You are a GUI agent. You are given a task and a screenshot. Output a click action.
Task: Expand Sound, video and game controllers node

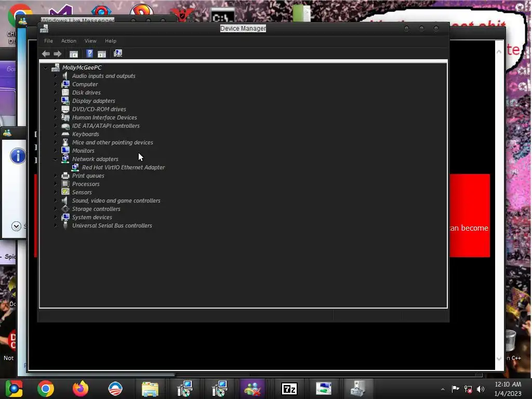(56, 201)
